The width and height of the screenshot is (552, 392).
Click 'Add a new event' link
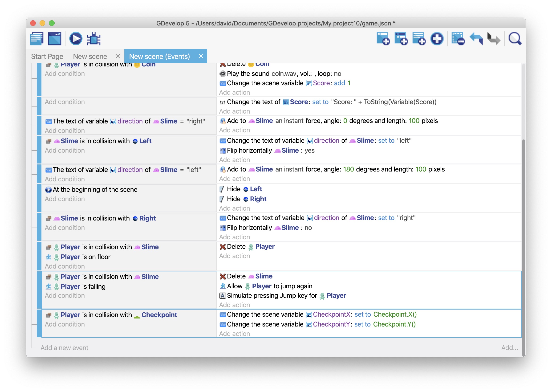tap(64, 348)
